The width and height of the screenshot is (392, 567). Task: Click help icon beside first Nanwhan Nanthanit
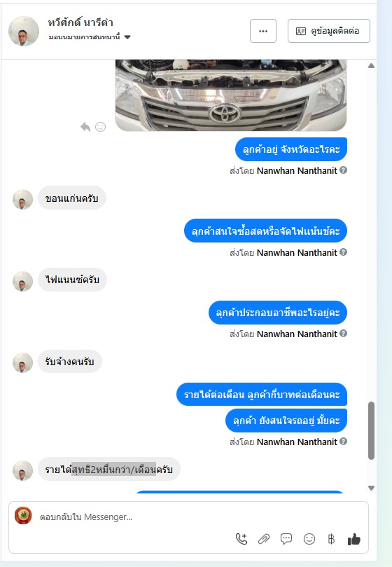pyautogui.click(x=344, y=170)
